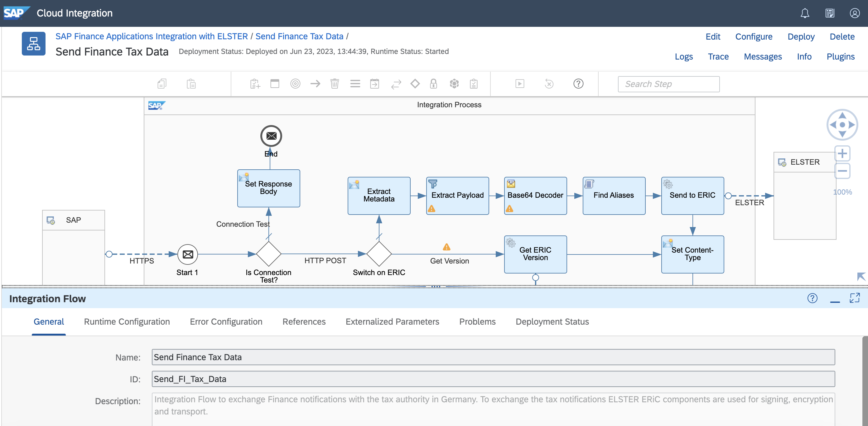Image resolution: width=868 pixels, height=426 pixels.
Task: Open the Logs link
Action: 683,57
